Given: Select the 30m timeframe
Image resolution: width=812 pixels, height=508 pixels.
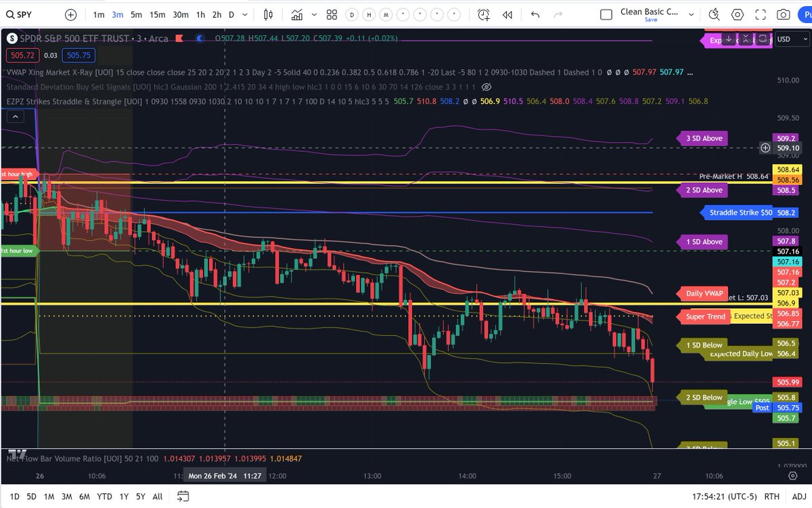Looking at the screenshot, I should (x=181, y=14).
